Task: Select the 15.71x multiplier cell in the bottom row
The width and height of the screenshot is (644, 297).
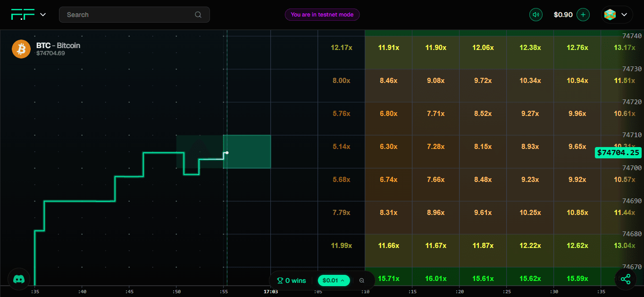Action: [388, 278]
